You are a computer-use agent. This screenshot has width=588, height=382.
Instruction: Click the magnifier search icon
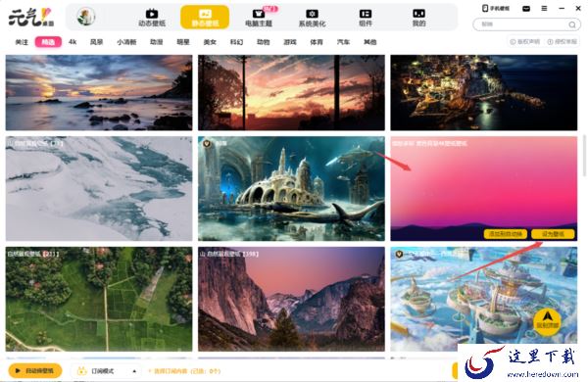pyautogui.click(x=572, y=24)
